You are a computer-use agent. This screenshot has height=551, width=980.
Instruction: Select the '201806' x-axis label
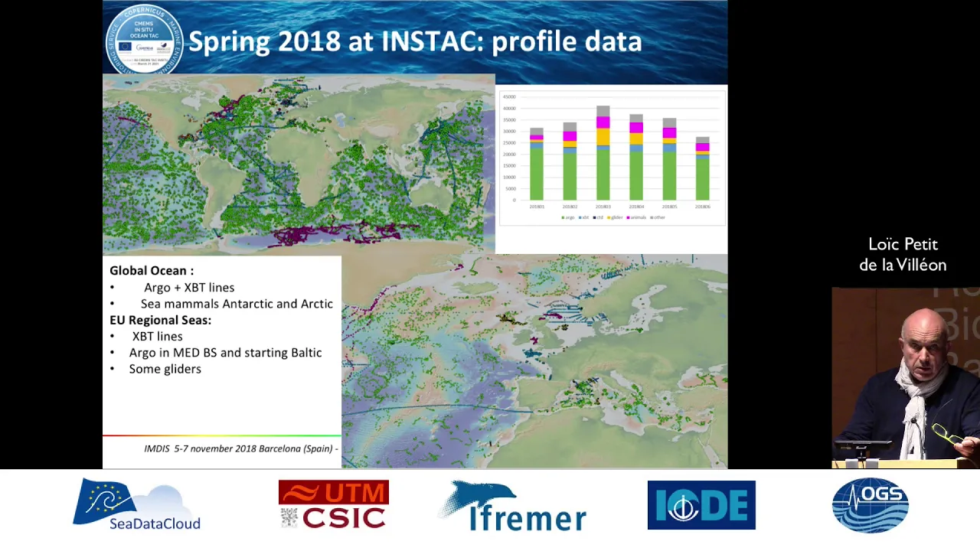tap(702, 207)
